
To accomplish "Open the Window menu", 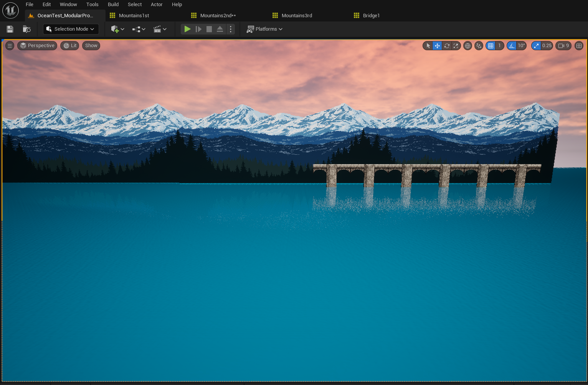I will 68,5.
